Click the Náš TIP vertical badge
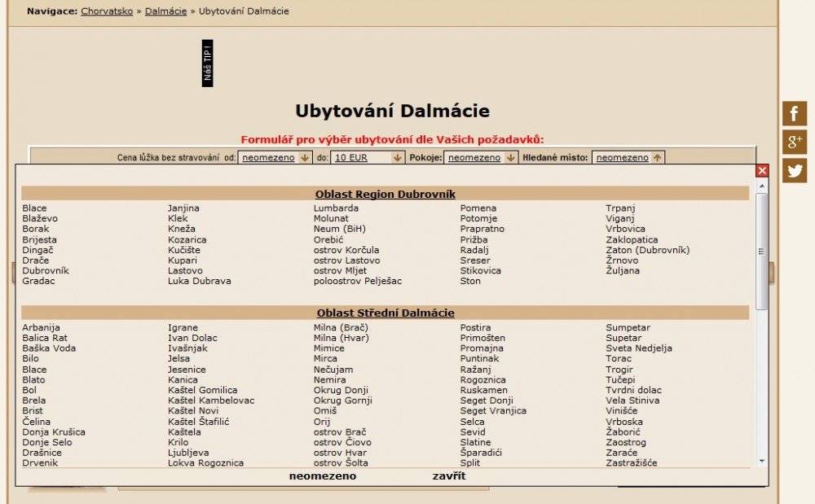The width and height of the screenshot is (815, 504). coord(207,63)
